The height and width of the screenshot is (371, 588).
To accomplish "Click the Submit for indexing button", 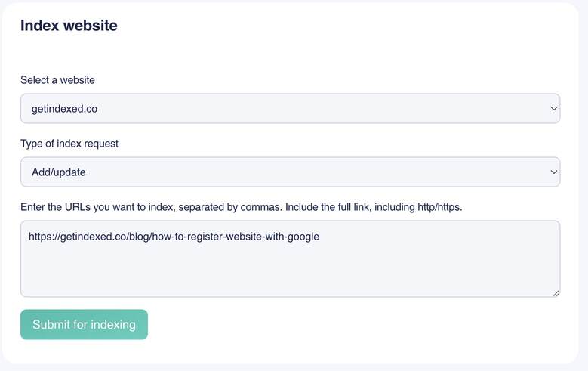I will coord(84,324).
